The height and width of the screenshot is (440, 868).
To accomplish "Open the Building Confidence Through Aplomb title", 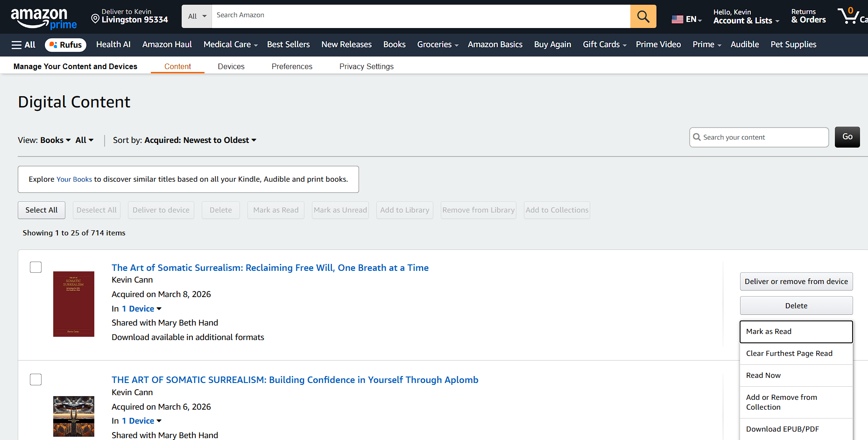I will click(295, 380).
